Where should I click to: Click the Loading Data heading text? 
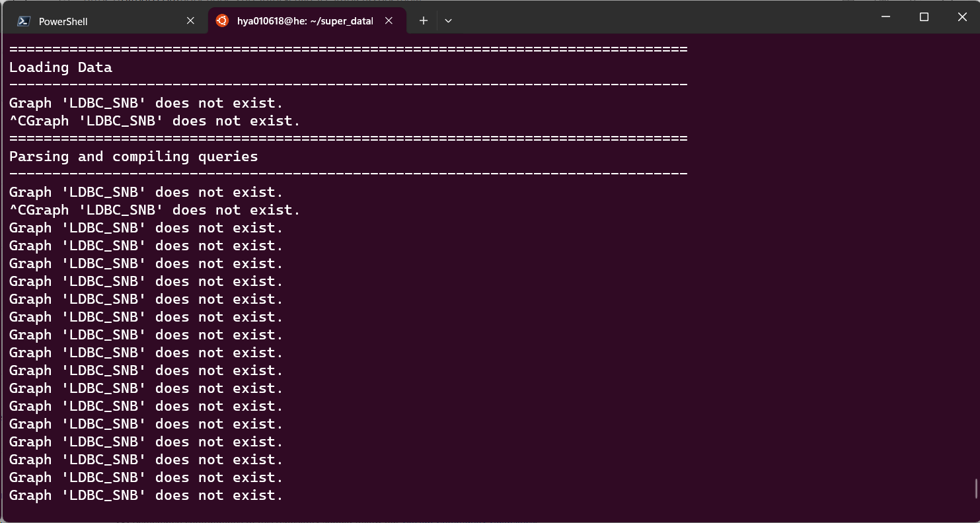pyautogui.click(x=60, y=67)
